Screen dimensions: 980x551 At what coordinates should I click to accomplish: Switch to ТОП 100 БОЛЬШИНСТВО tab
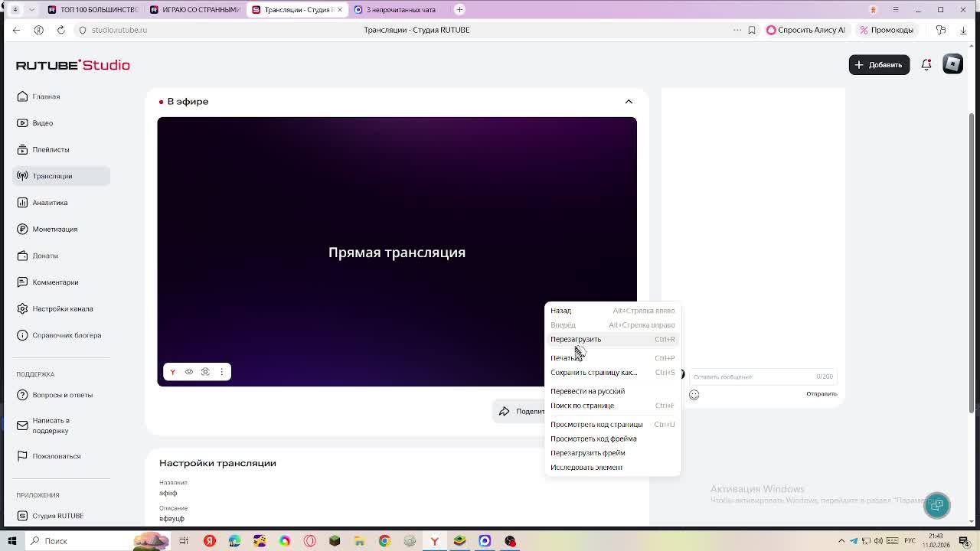(92, 9)
